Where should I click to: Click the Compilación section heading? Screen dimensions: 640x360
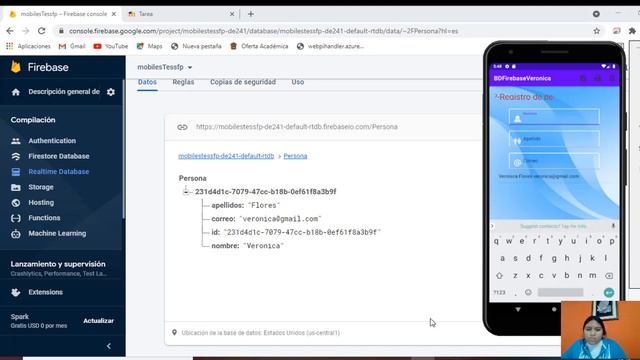tap(33, 120)
